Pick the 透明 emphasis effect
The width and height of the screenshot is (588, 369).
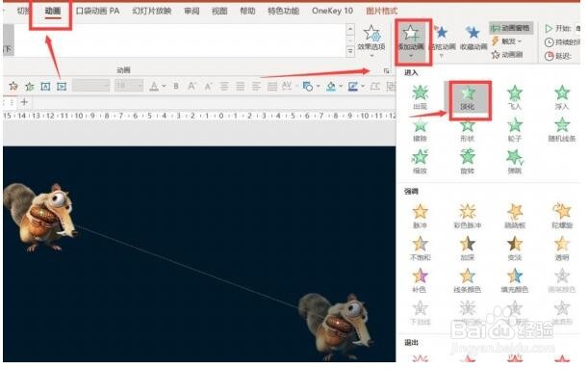[x=562, y=249]
